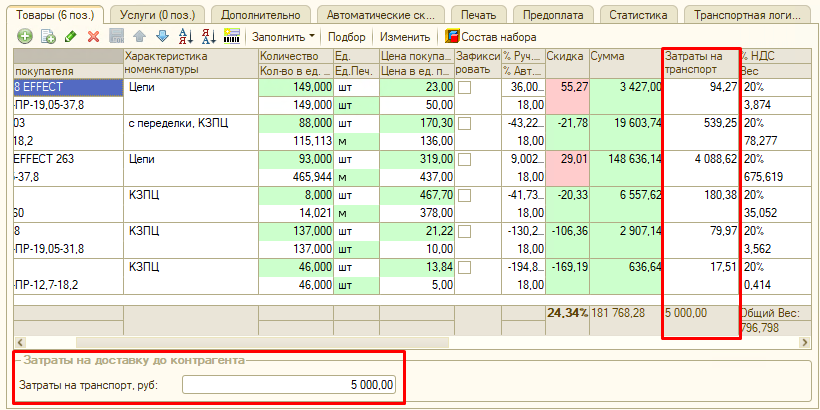Tick the Зафиксировать checkbox in the price 23,00 row

point(464,87)
